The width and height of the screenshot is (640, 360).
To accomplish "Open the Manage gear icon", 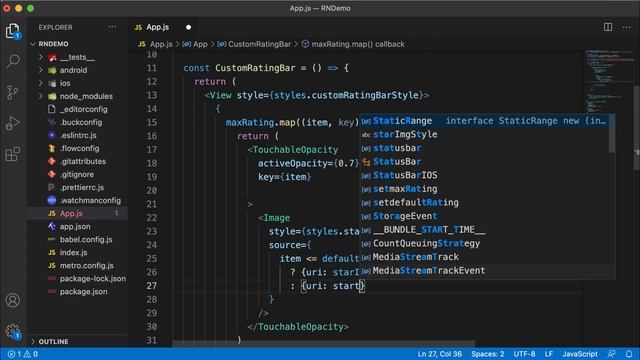I will tap(13, 331).
